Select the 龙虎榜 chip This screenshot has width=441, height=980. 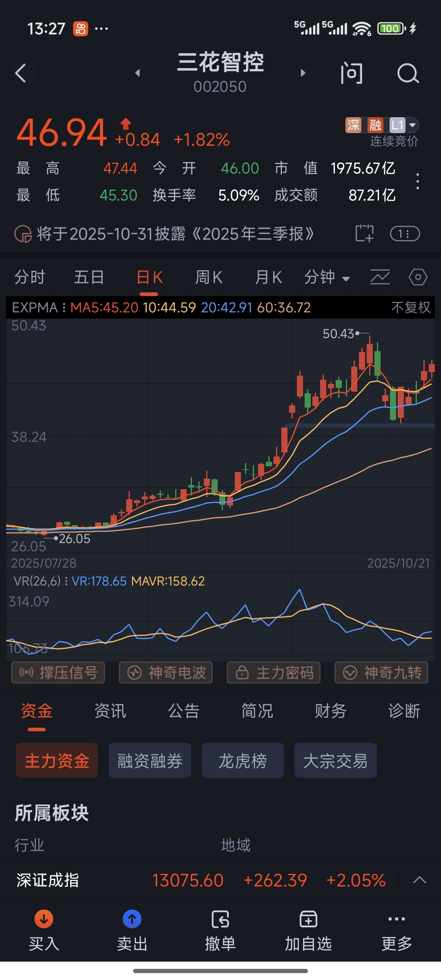point(243,760)
